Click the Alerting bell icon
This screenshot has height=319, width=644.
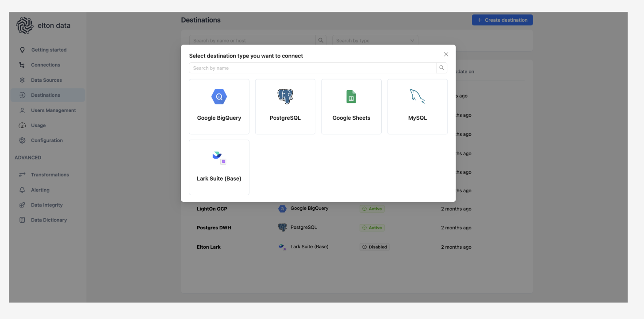pyautogui.click(x=22, y=190)
